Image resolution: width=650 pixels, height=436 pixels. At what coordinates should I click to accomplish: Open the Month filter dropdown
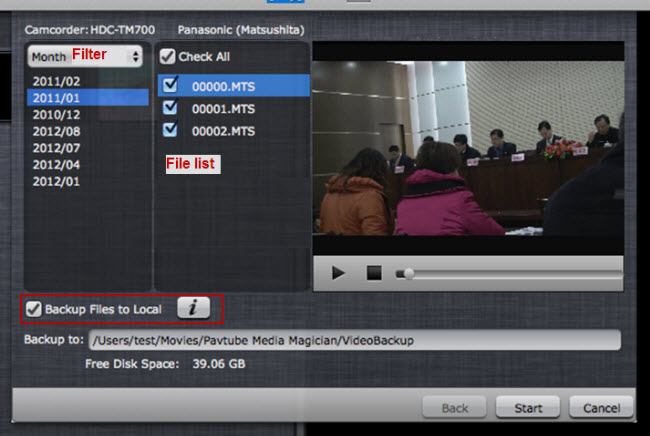coord(85,56)
